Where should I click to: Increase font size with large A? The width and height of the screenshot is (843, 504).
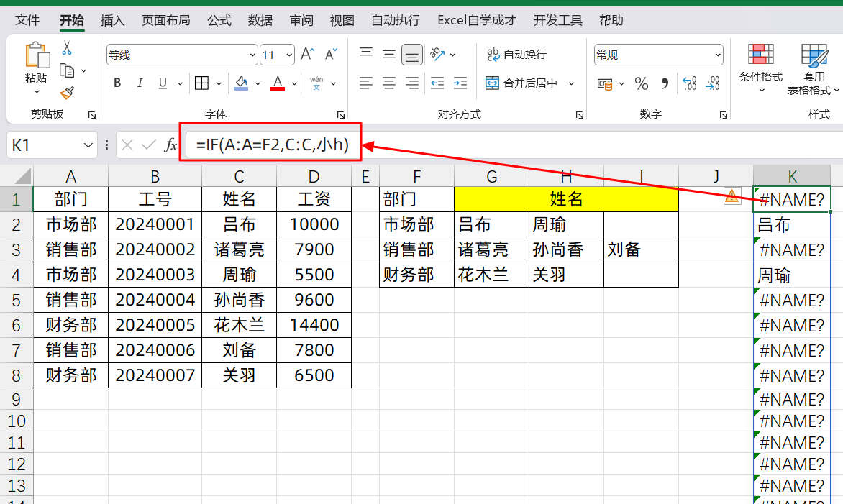(307, 54)
